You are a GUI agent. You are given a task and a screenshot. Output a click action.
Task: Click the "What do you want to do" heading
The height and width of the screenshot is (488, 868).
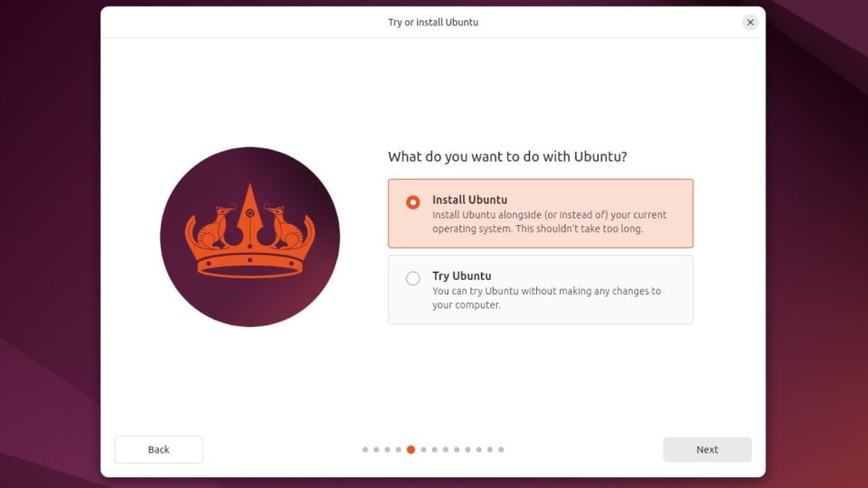point(507,156)
